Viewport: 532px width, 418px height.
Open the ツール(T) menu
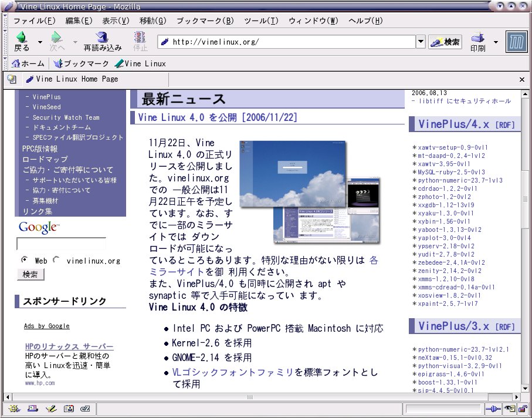click(x=261, y=21)
